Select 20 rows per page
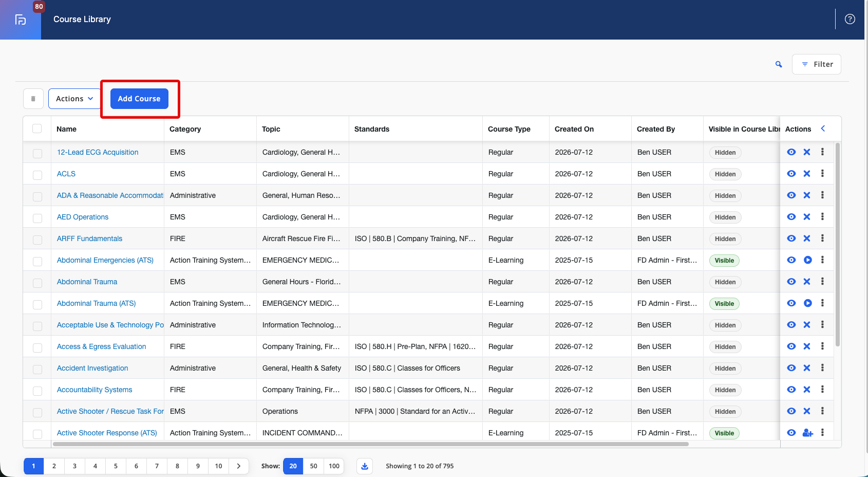Image resolution: width=868 pixels, height=477 pixels. pyautogui.click(x=293, y=466)
